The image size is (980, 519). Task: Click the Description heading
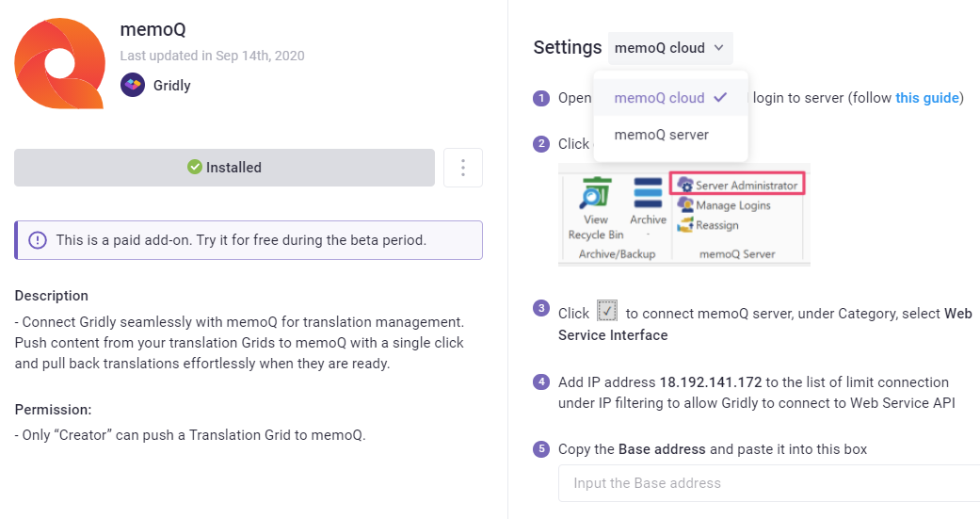51,296
